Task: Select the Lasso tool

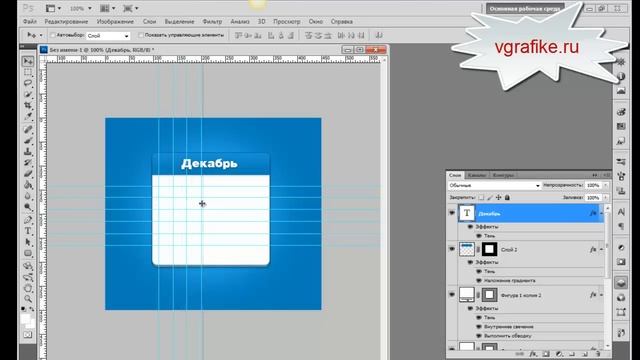Action: (28, 83)
